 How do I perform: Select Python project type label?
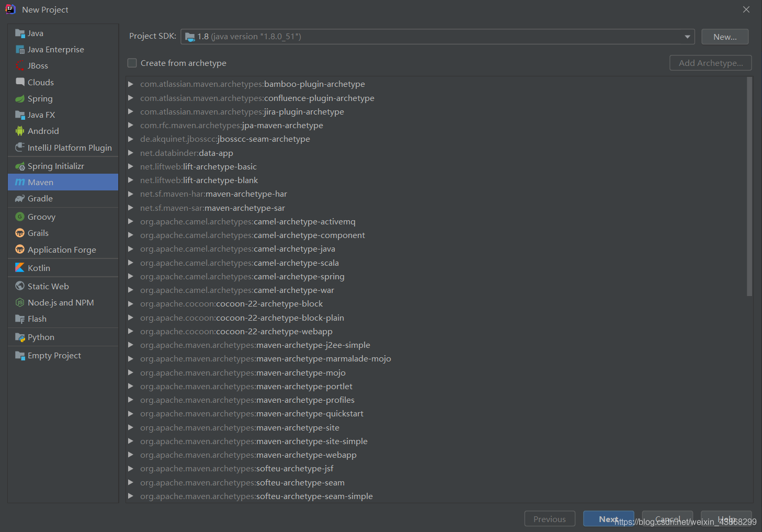pos(41,337)
